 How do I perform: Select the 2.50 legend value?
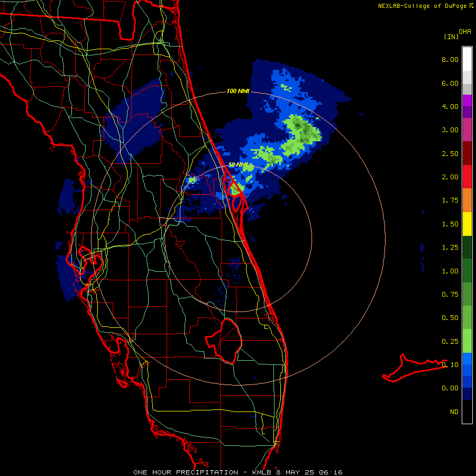click(x=450, y=153)
